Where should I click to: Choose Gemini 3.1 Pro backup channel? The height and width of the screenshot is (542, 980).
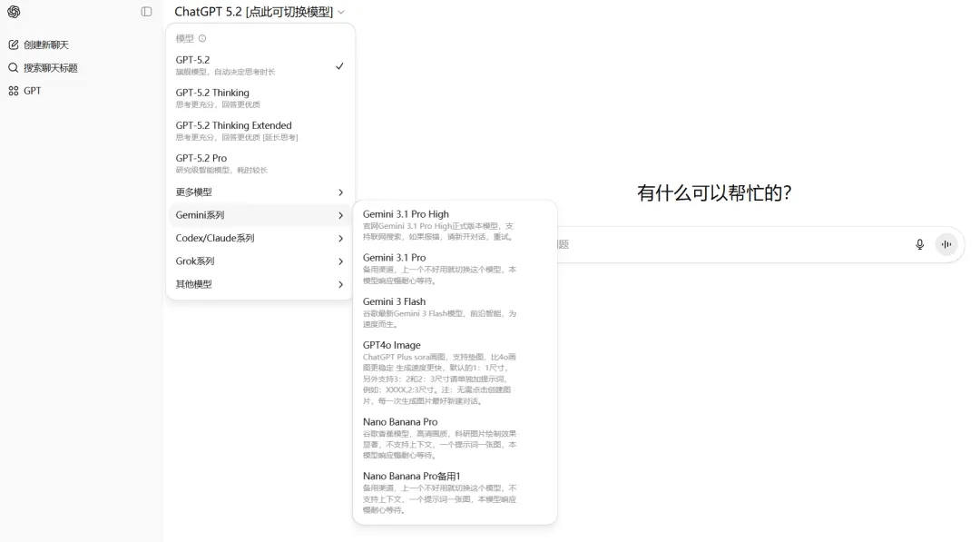(x=455, y=268)
